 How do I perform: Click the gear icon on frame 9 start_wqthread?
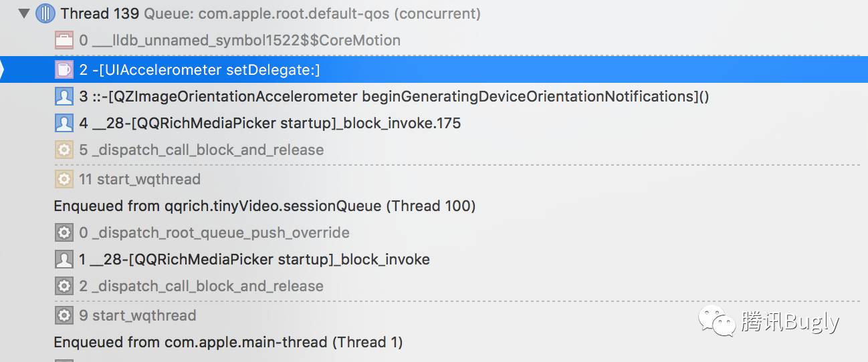[x=64, y=315]
